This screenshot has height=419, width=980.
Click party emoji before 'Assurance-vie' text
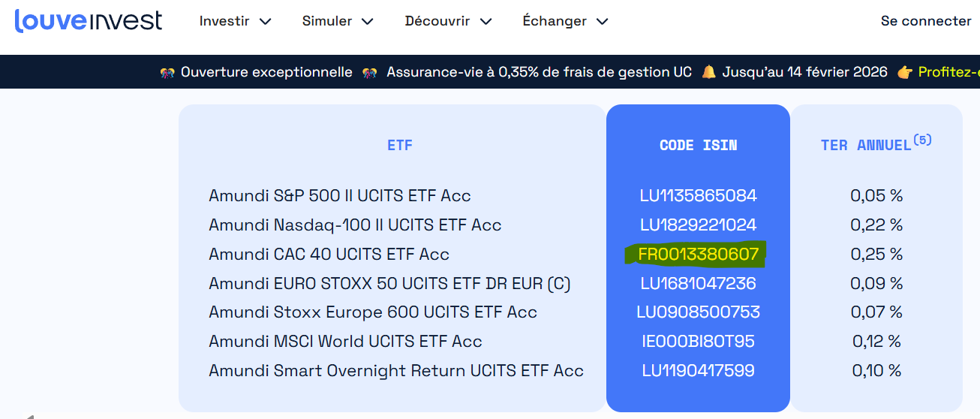point(370,73)
